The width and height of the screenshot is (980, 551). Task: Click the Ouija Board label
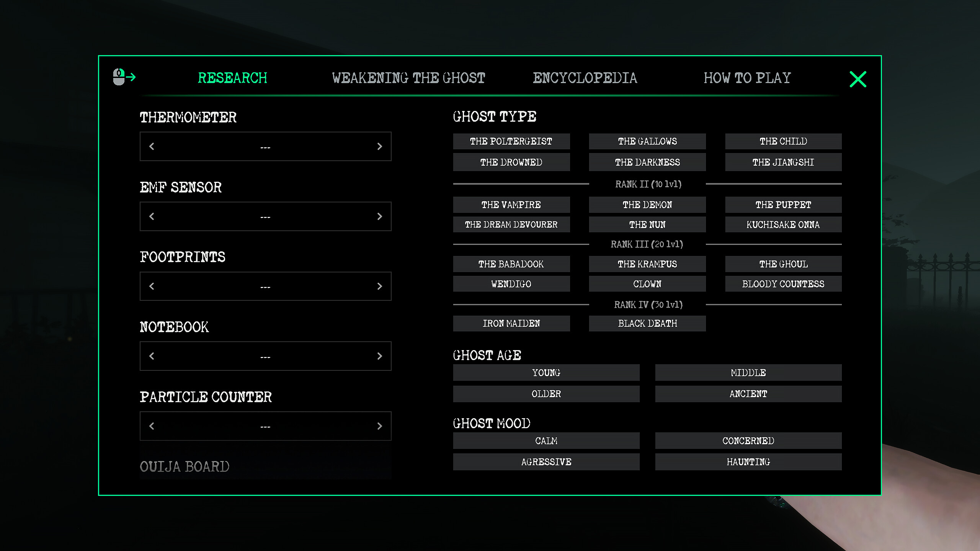pyautogui.click(x=185, y=467)
